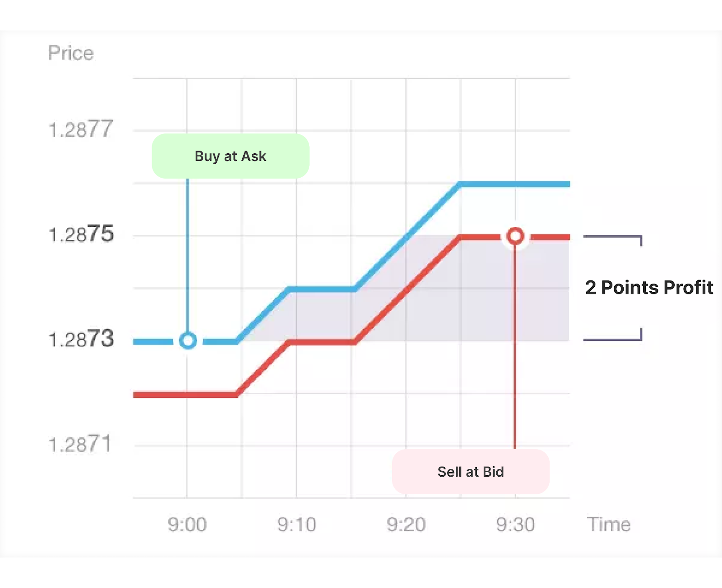
Task: Click the upper bracket beside the profit label
Action: (614, 237)
